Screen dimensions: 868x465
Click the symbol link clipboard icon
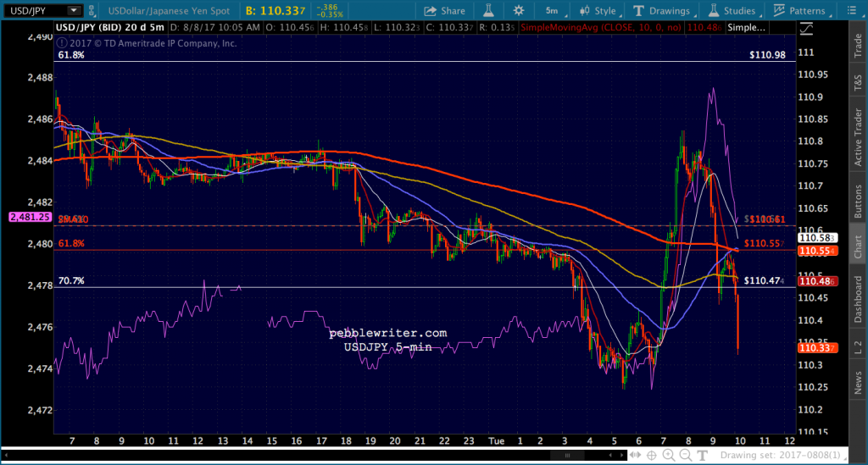tap(92, 10)
